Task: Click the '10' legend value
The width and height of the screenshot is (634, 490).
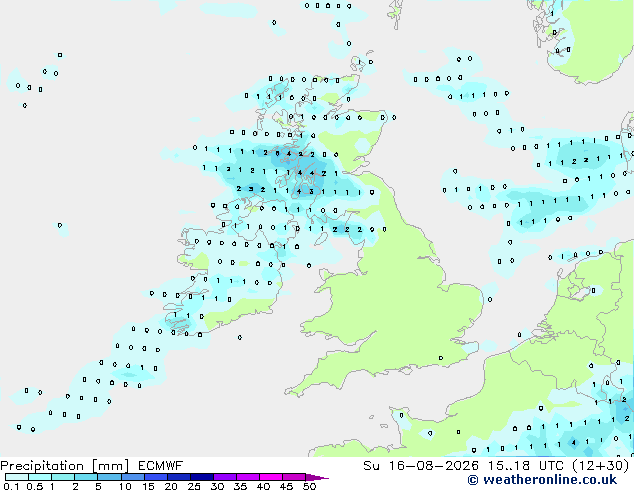Action: 125,486
